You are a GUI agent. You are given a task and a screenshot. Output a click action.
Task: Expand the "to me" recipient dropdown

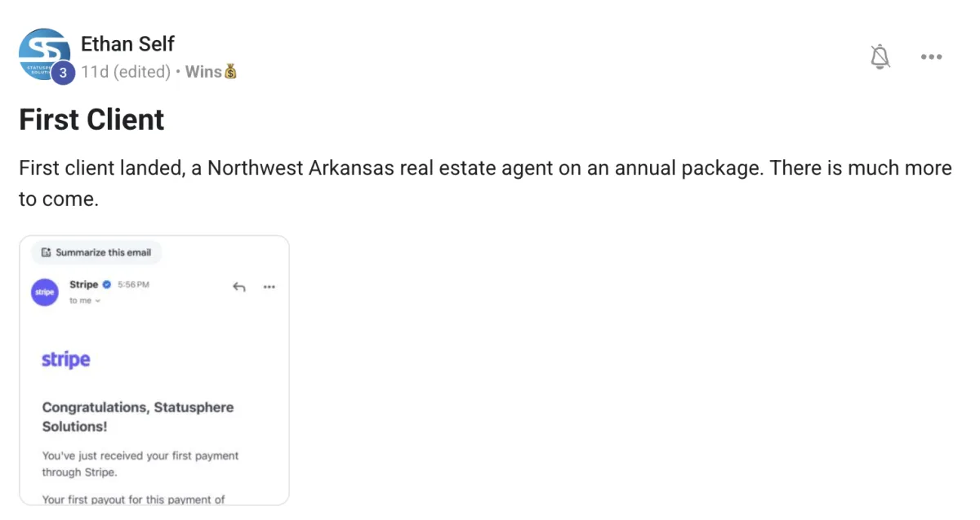click(x=85, y=300)
